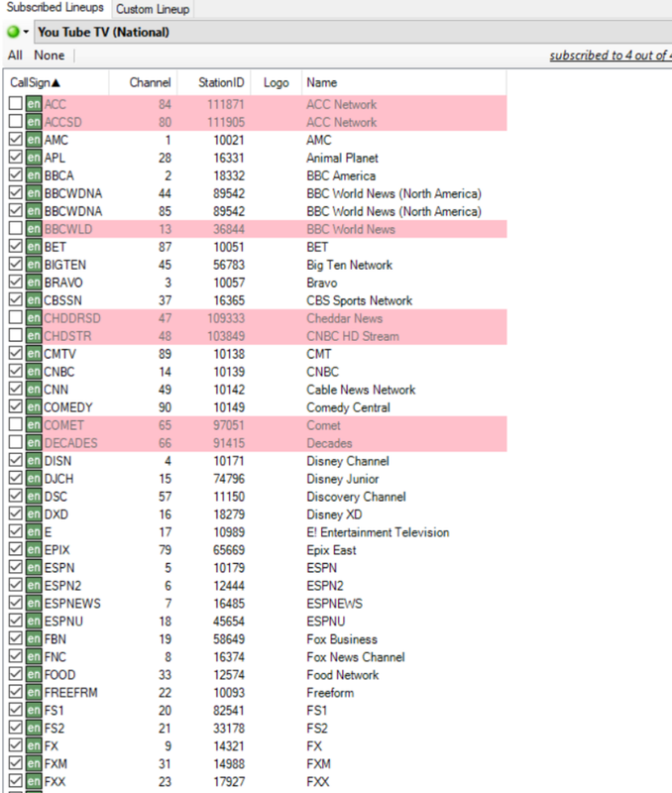The image size is (672, 793).
Task: Select the 'Cable News Network' name cell
Action: pos(361,390)
